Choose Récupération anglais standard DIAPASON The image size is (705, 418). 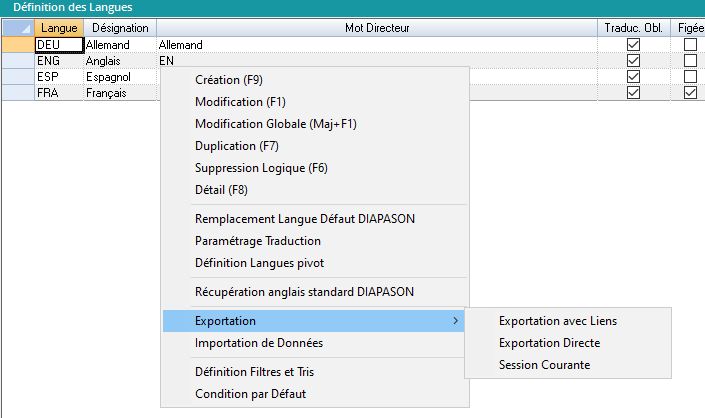pyautogui.click(x=304, y=292)
